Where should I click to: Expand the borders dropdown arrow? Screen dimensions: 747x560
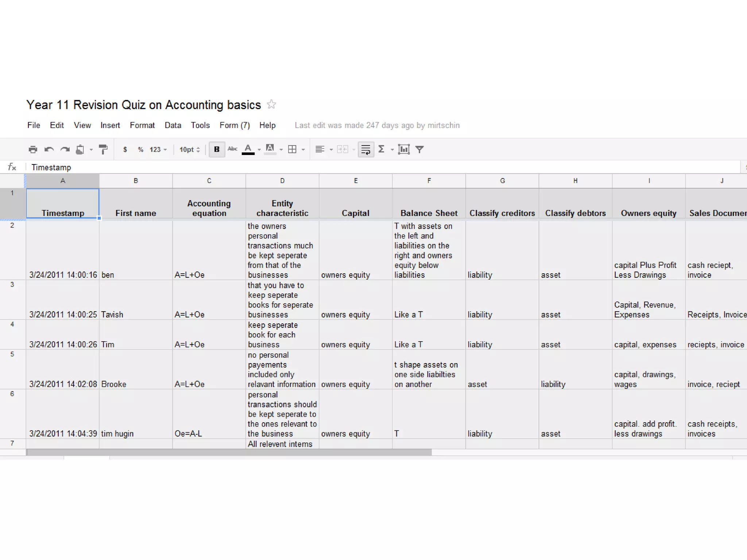(x=303, y=150)
